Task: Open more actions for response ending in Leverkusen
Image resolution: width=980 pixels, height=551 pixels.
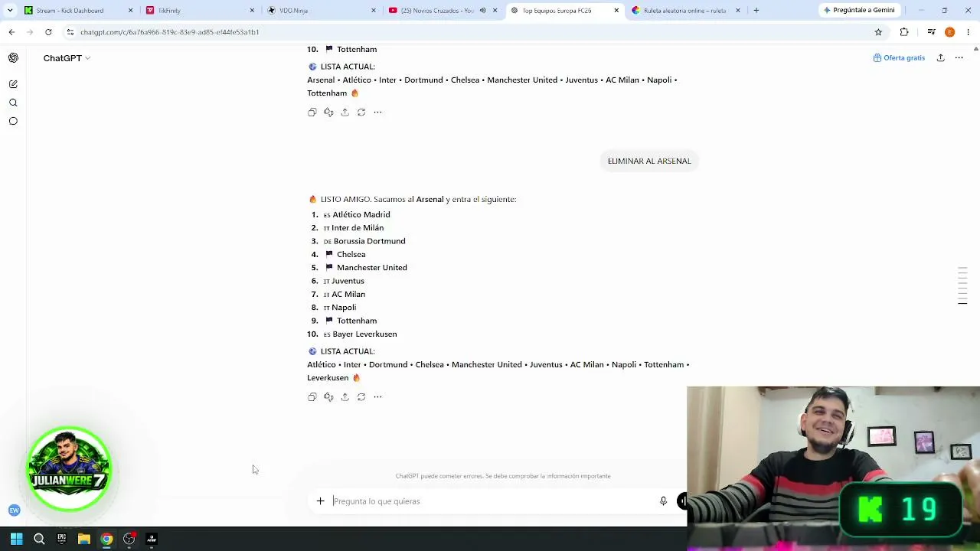Action: 377,397
